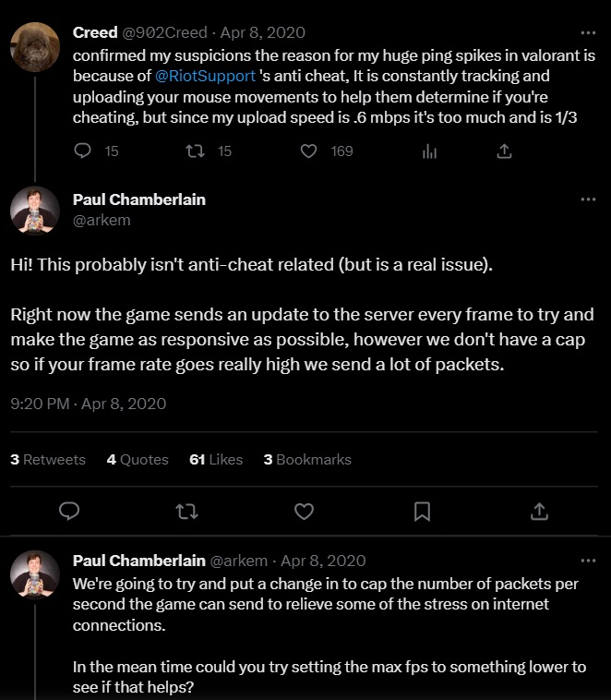
Task: Share Creed's tweet
Action: pyautogui.click(x=504, y=151)
